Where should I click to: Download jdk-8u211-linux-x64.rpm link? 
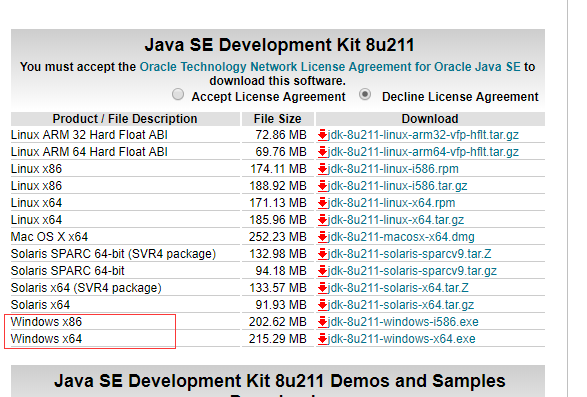[x=392, y=203]
